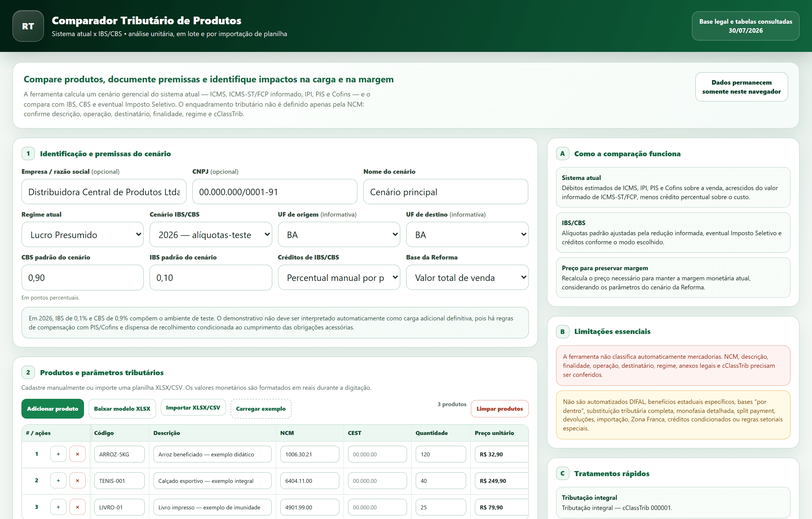Screen dimensions: 812x519
Task: Expand the UF de destino selector
Action: 467,234
